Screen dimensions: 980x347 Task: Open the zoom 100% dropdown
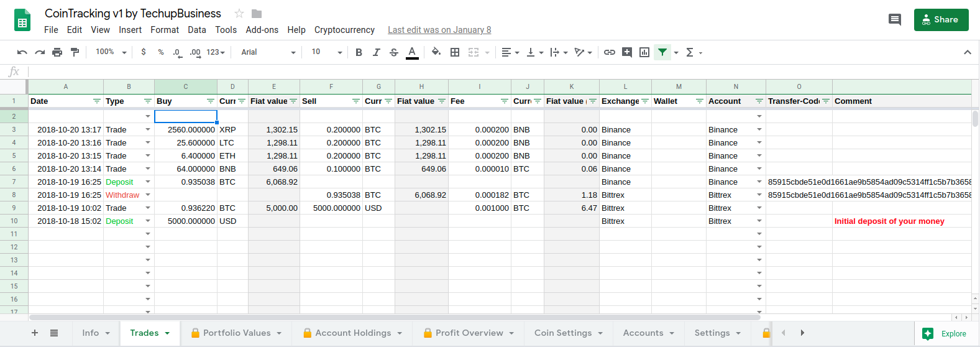click(111, 52)
